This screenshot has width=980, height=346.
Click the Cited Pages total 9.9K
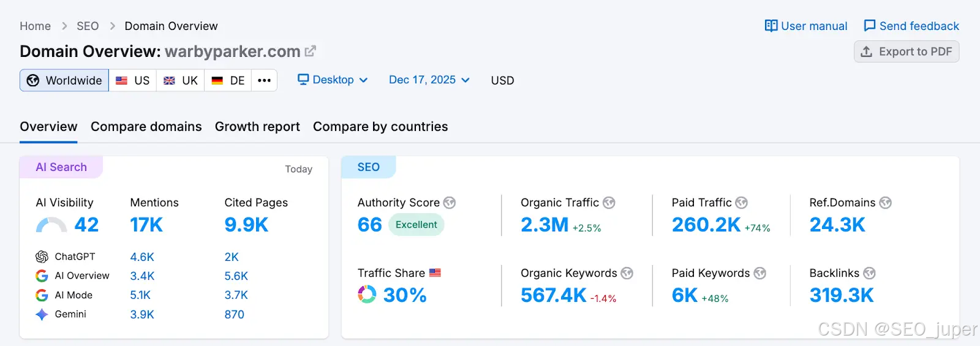coord(246,225)
